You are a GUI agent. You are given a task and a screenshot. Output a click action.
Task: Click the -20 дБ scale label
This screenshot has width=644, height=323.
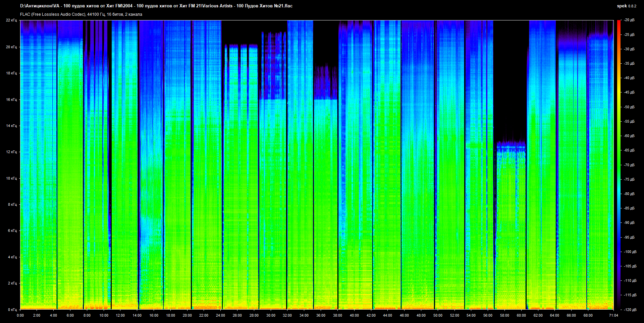[x=629, y=20]
